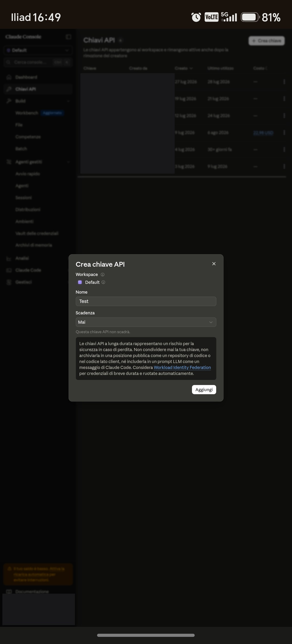This screenshot has height=644, width=292.
Task: Tap the battery icon showing 81%
Action: tap(250, 17)
